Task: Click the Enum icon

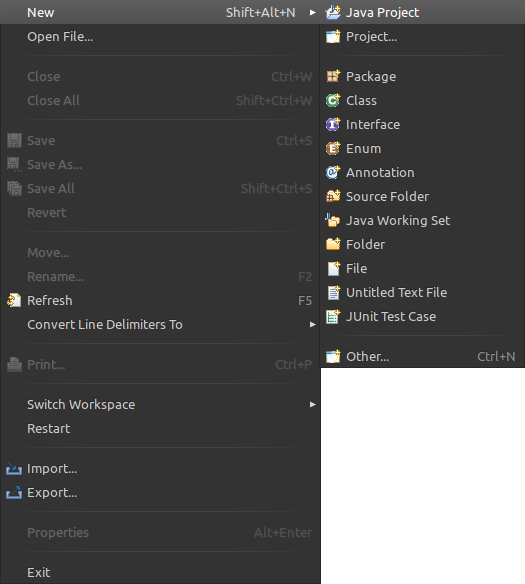Action: click(x=333, y=148)
